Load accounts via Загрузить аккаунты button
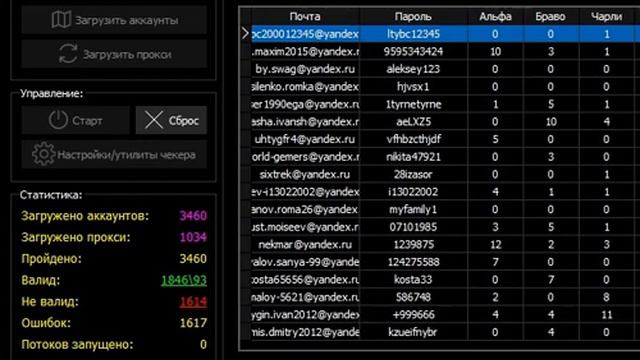 point(114,20)
